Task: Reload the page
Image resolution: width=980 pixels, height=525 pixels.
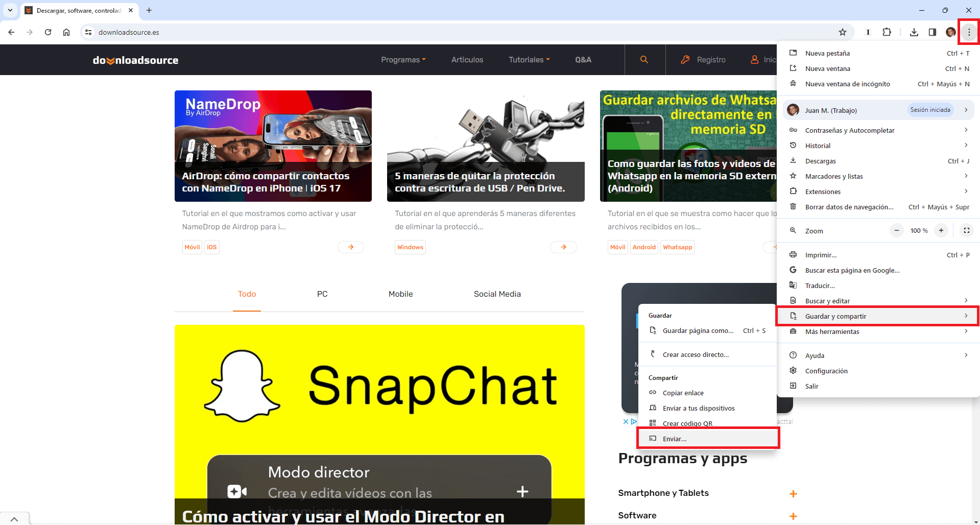Action: pos(48,32)
